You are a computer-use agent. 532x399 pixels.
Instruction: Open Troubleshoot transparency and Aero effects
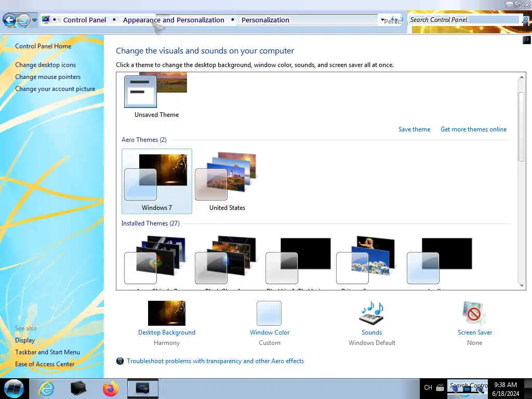point(215,361)
